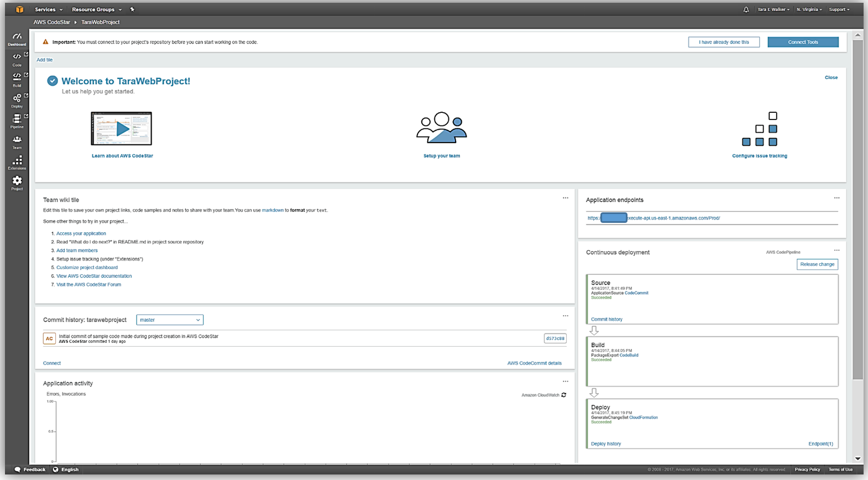Screen dimensions: 868x480
Task: Play the Learn about AWS CodeStar video
Action: 122,129
